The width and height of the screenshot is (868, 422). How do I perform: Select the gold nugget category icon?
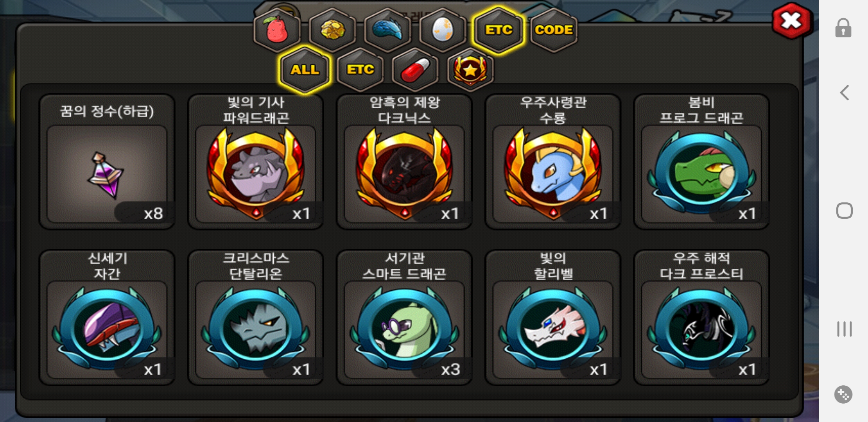click(332, 30)
